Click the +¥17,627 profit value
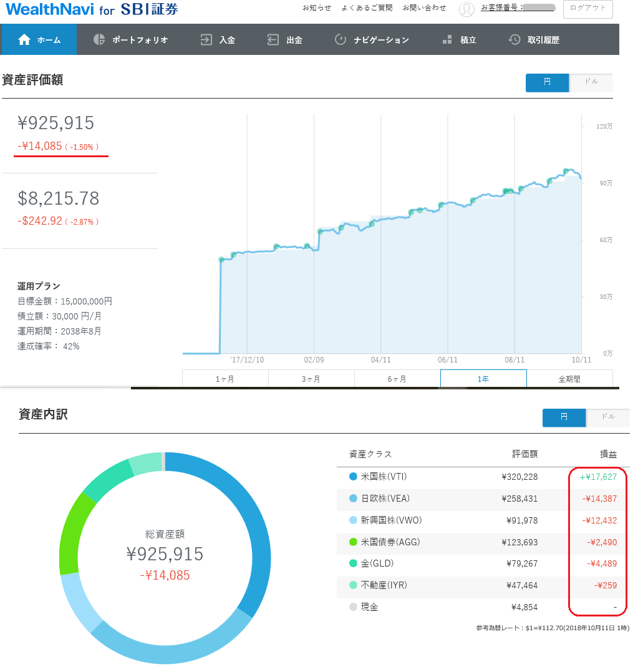 click(598, 477)
